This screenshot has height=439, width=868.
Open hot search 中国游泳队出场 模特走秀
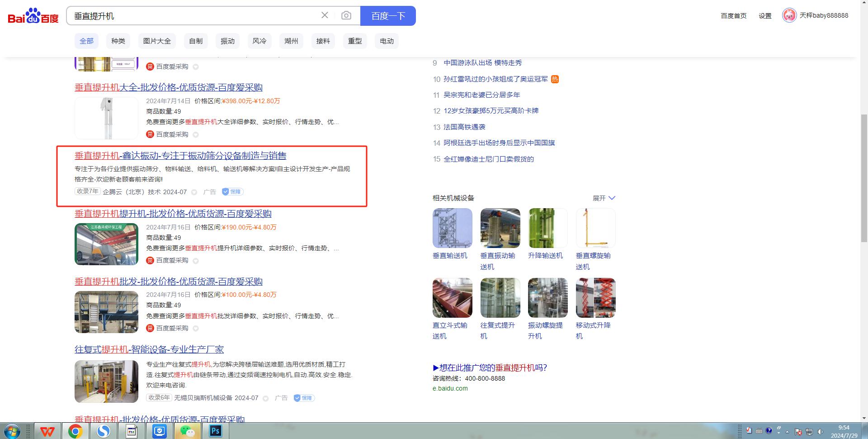point(483,63)
